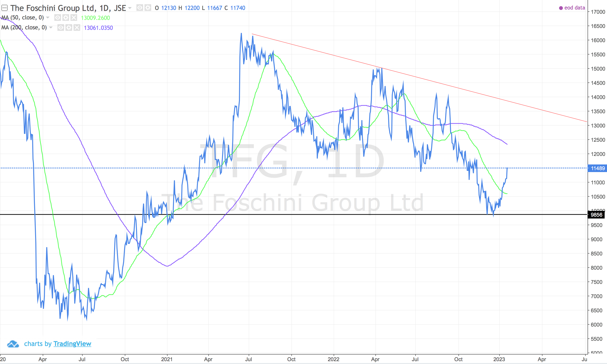Open MA 200 indicator settings gear

(69, 27)
